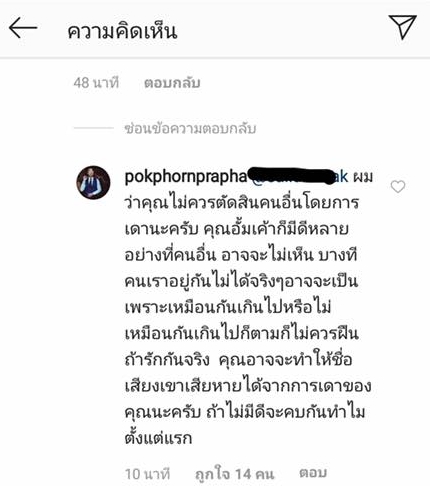Screen dimensions: 430x486
Task: Collapse replies via ซ่อนข้อความตอบกลับ
Action: (x=190, y=128)
